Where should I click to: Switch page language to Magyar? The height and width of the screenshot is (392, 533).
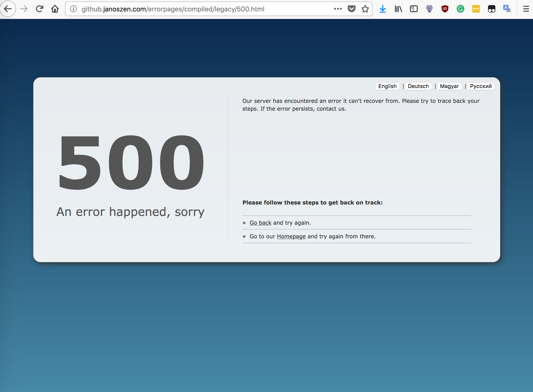pyautogui.click(x=449, y=86)
